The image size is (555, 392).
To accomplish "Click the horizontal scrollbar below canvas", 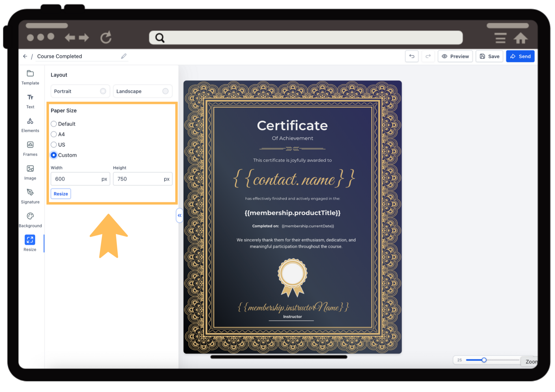I will tap(279, 357).
